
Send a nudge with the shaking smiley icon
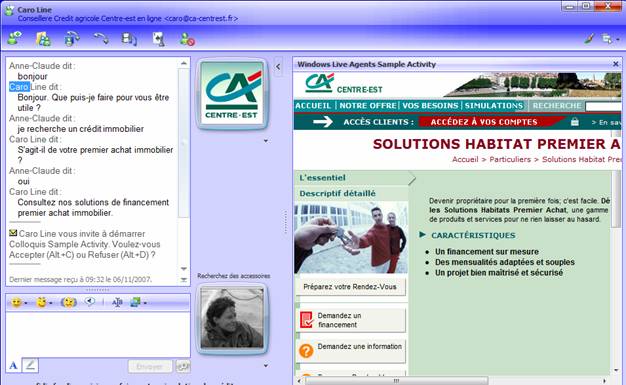tap(68, 302)
